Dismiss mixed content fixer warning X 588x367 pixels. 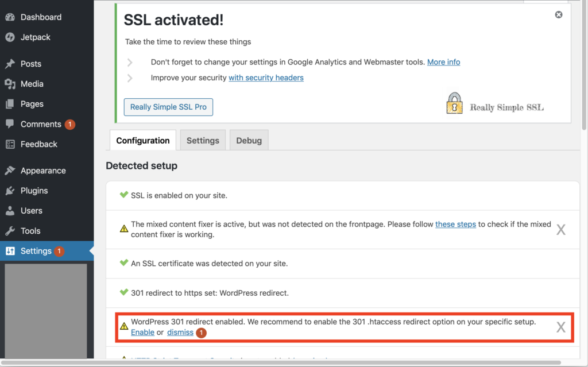point(560,229)
